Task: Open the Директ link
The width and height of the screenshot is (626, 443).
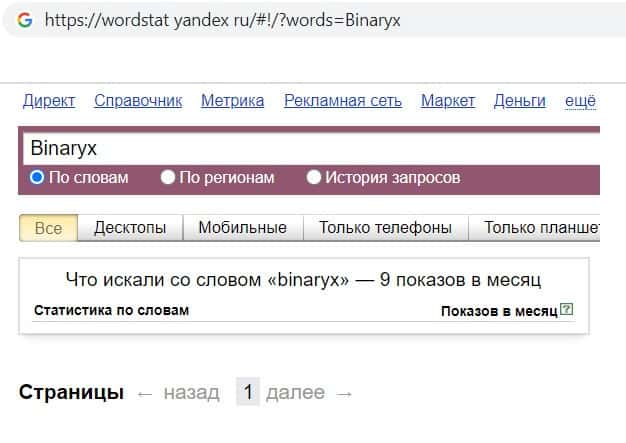Action: (x=49, y=101)
